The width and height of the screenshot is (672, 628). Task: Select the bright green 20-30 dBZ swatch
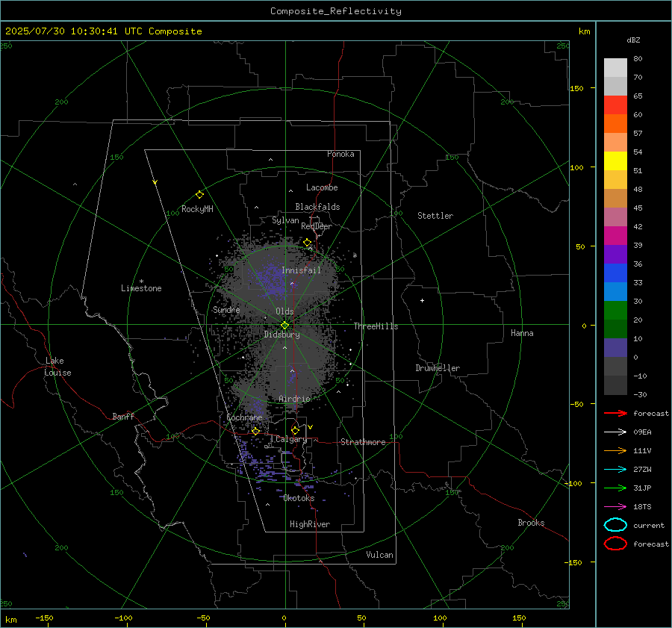615,310
